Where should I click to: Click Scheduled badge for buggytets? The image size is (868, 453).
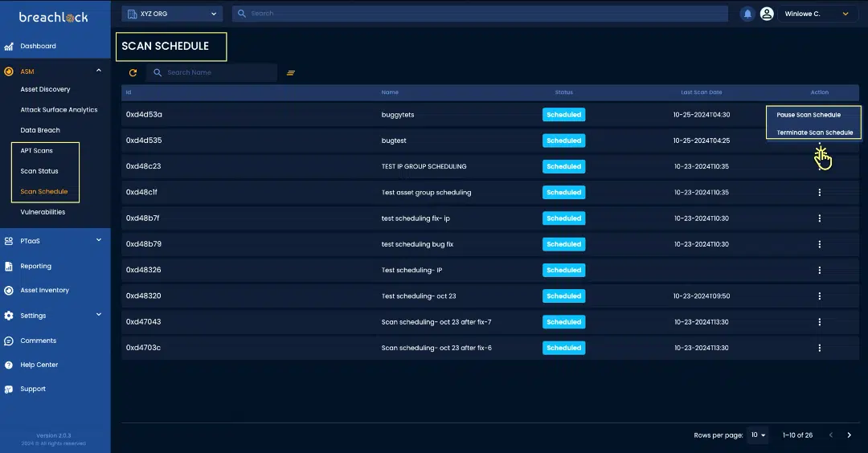coord(563,115)
